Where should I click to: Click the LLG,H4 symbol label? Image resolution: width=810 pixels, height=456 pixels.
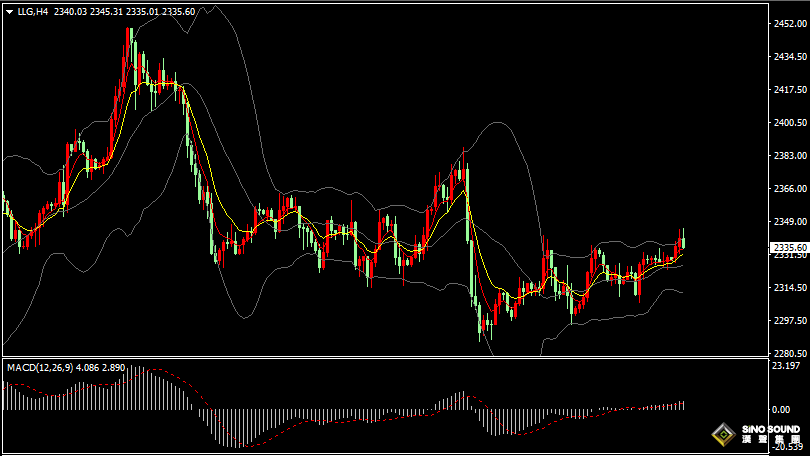click(32, 11)
